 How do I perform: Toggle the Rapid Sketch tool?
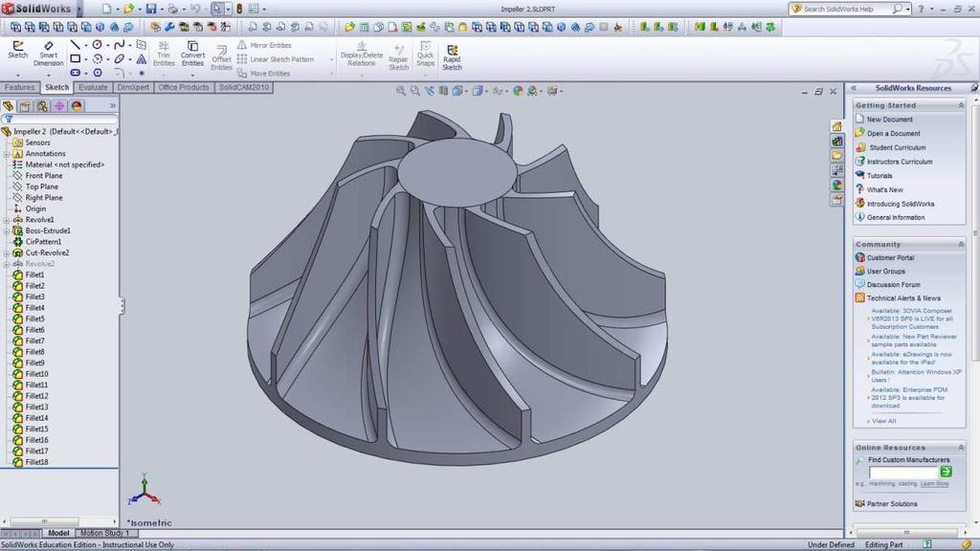[452, 57]
